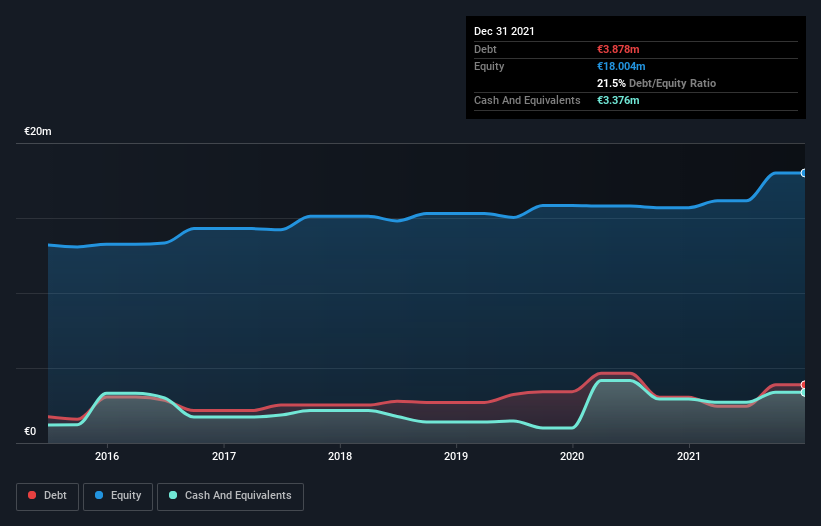Click the 2017 x-axis label

pyautogui.click(x=224, y=456)
